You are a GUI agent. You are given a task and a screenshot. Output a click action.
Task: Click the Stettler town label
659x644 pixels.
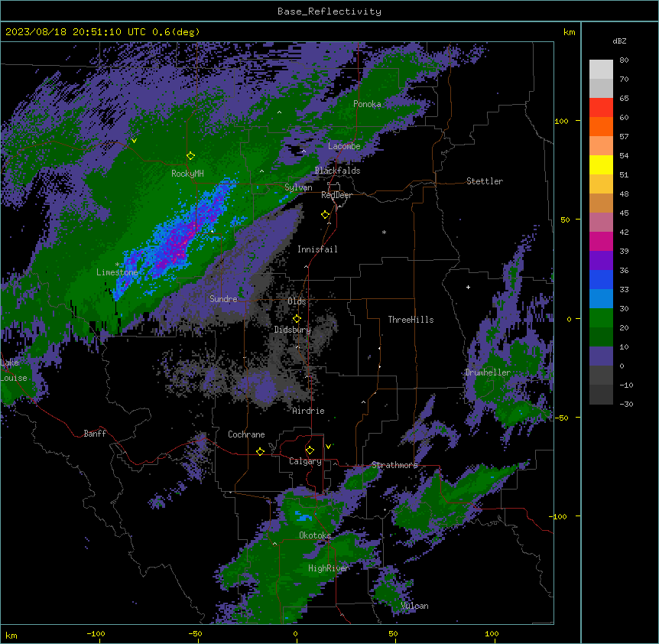tap(485, 181)
